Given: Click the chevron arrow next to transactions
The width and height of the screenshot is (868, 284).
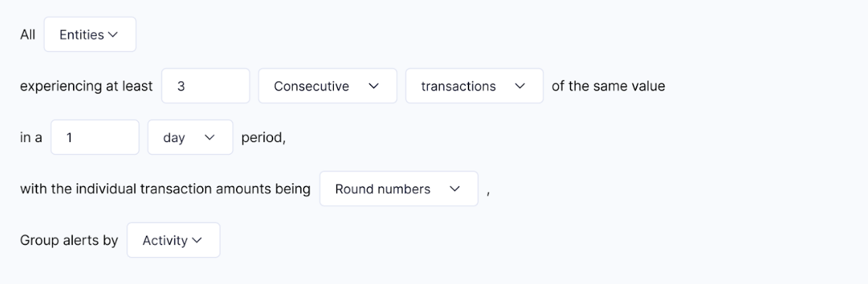Looking at the screenshot, I should click(520, 86).
